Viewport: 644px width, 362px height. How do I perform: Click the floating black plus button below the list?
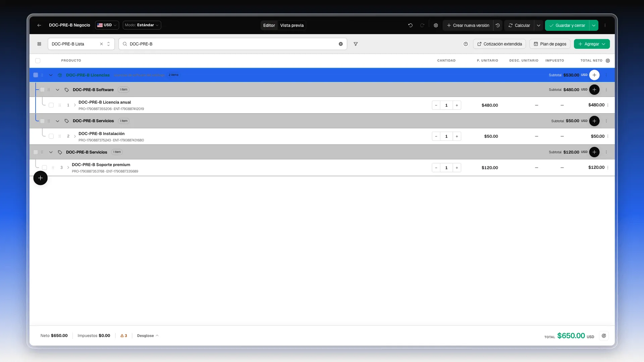[40, 178]
